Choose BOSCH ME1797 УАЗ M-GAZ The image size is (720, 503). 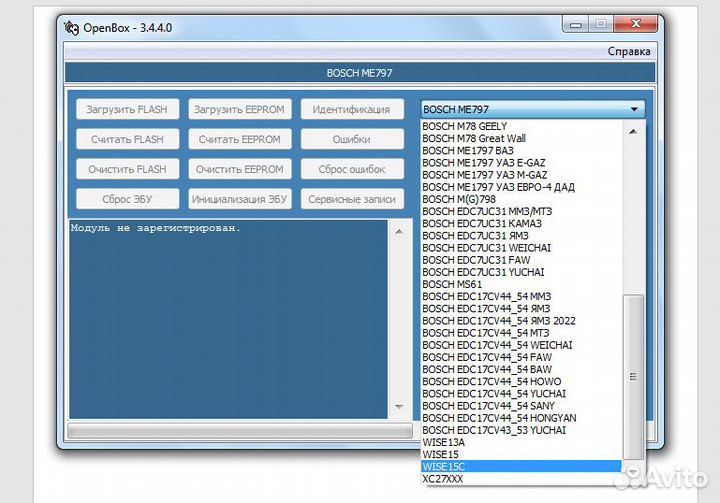coord(521,175)
